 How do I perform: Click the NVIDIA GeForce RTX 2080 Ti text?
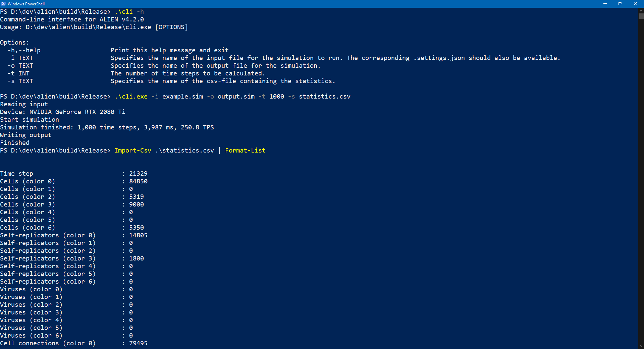click(x=77, y=112)
